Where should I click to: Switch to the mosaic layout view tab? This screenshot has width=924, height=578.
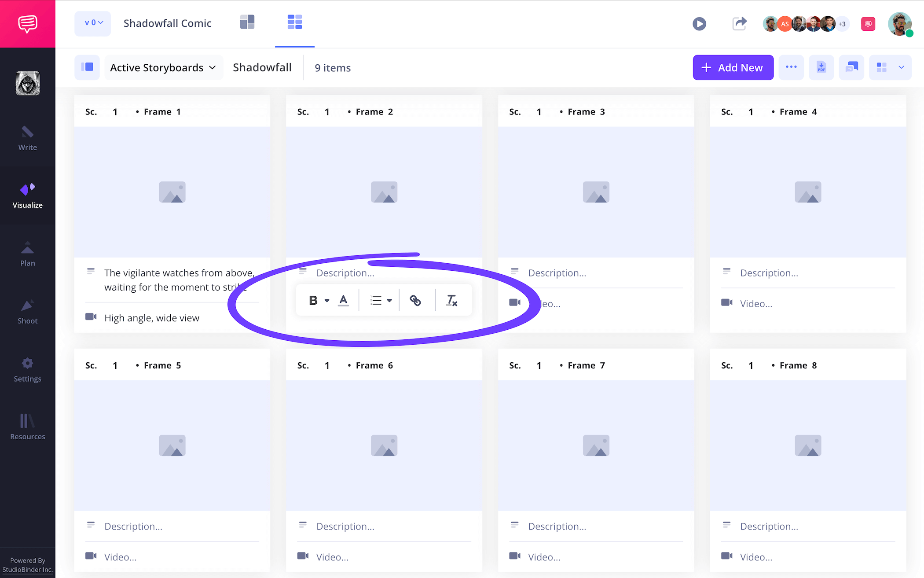pos(247,22)
